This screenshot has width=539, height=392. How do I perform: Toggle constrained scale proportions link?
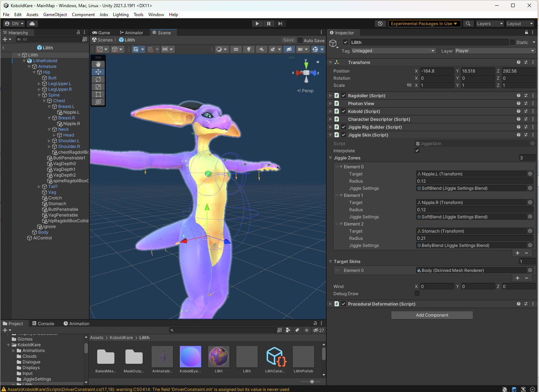coord(409,85)
